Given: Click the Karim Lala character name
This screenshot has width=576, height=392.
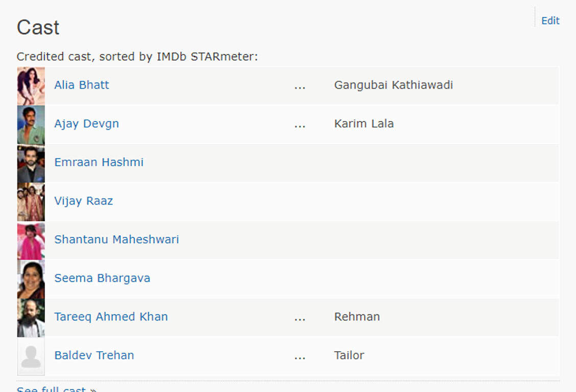Looking at the screenshot, I should click(x=364, y=124).
